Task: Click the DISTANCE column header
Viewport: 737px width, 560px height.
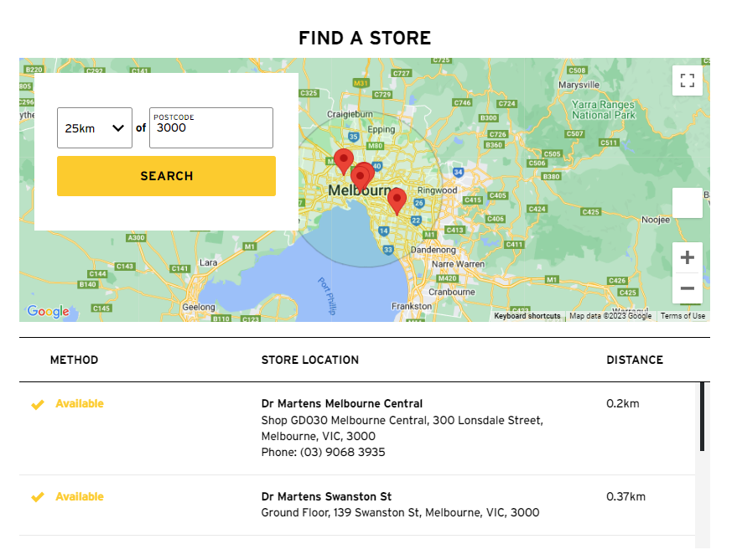Action: tap(635, 360)
